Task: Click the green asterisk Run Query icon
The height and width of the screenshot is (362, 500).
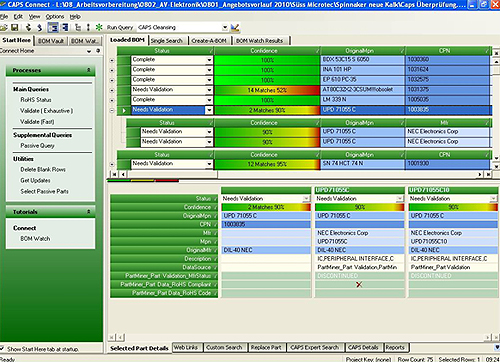Action: [99, 27]
